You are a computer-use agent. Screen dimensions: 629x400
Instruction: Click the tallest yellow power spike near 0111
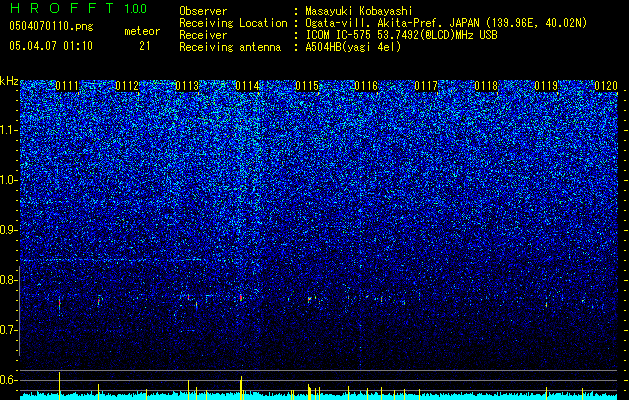tap(59, 386)
